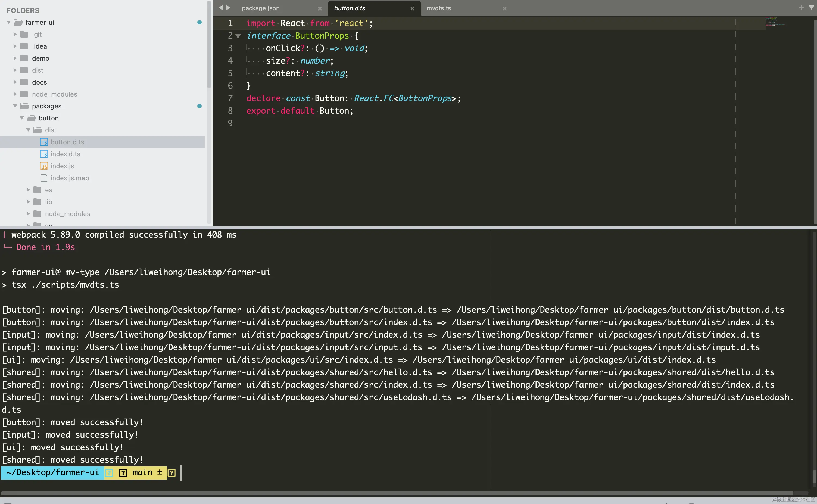Close the mvdts.ts tab
Viewport: 817px width, 504px height.
click(x=504, y=9)
